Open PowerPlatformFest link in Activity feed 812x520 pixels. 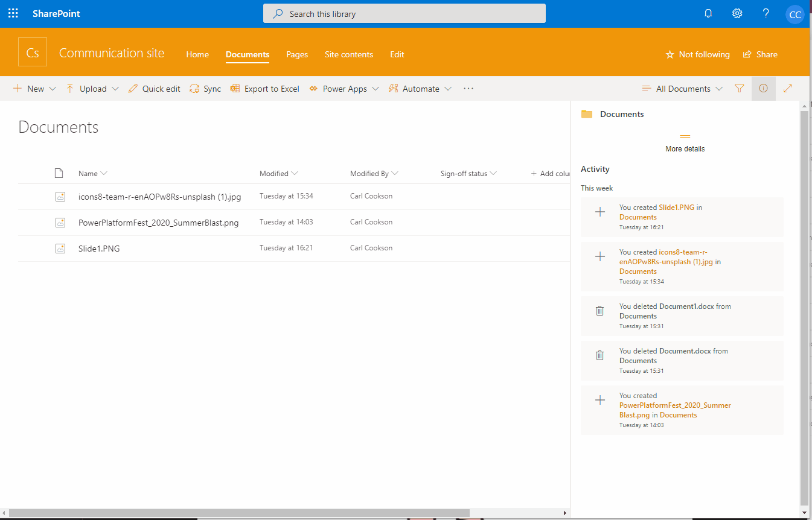tap(675, 410)
